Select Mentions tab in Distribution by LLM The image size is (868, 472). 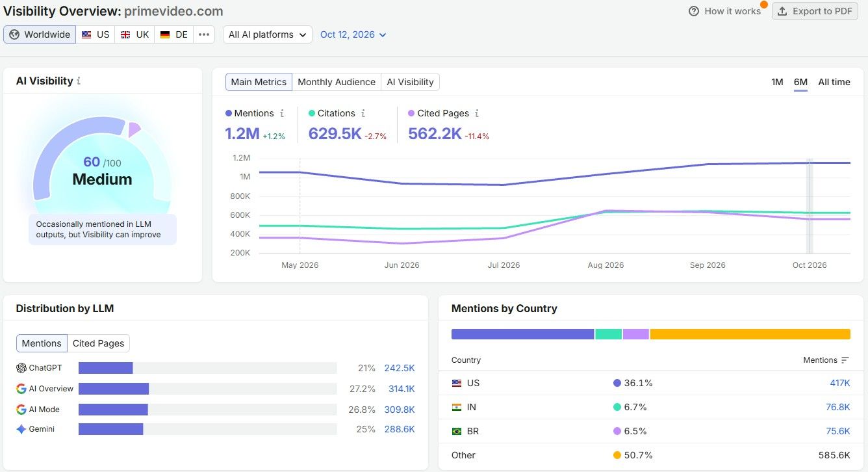point(42,343)
